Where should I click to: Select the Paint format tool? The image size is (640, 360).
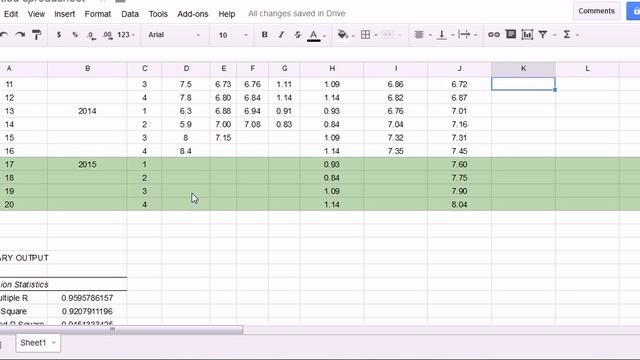(37, 35)
